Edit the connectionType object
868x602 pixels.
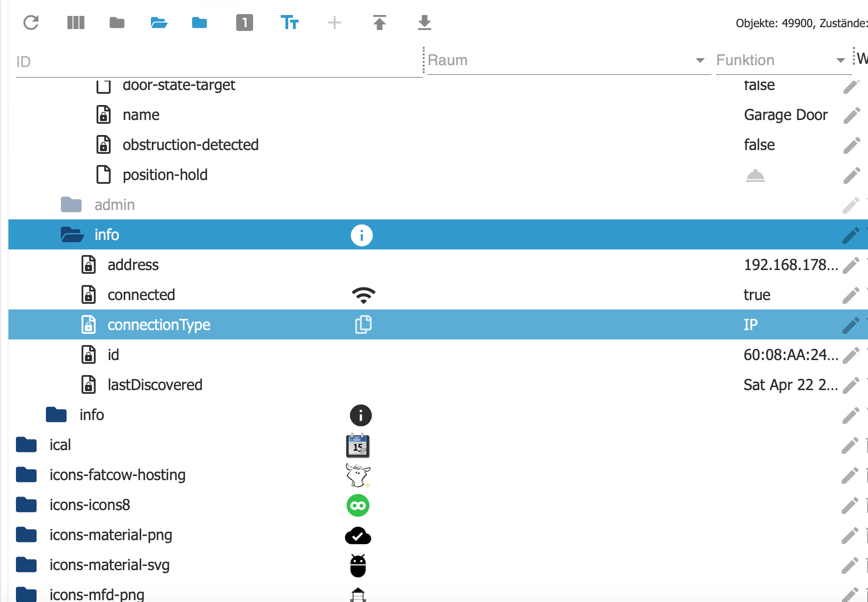tap(851, 325)
